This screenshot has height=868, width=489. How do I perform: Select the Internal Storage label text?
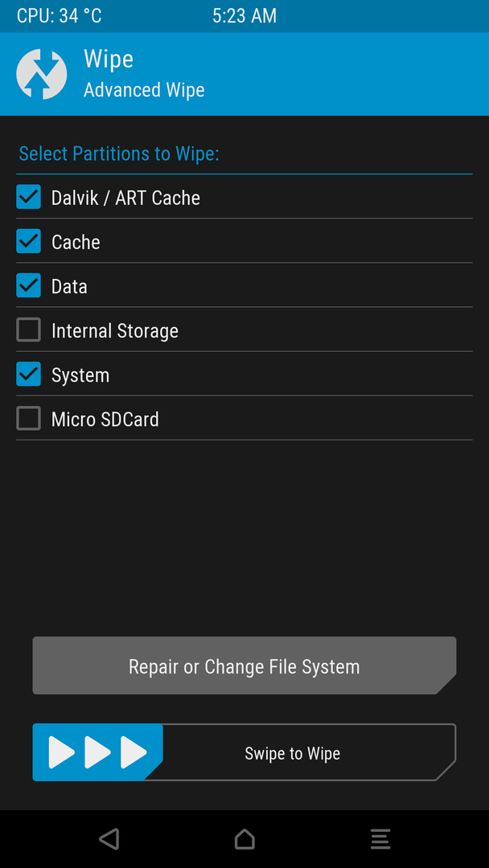point(115,331)
